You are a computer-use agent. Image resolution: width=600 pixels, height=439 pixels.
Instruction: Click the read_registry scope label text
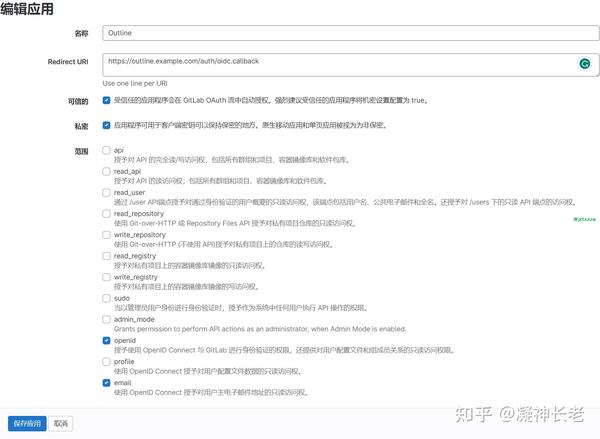135,256
